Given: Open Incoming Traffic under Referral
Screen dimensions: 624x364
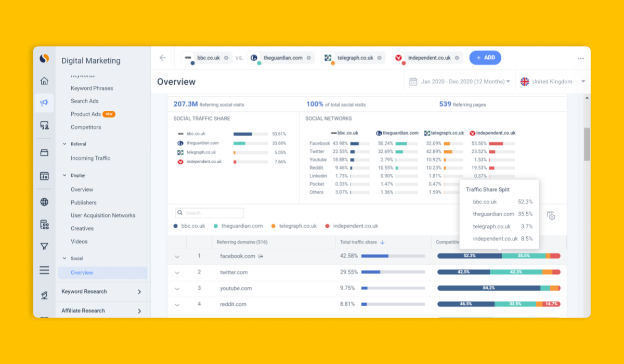Looking at the screenshot, I should (x=90, y=158).
